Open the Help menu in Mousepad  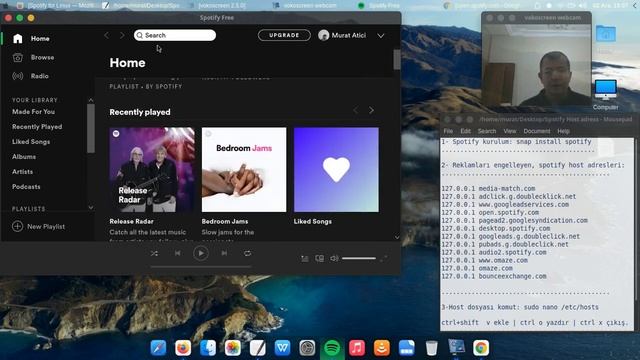(x=563, y=131)
